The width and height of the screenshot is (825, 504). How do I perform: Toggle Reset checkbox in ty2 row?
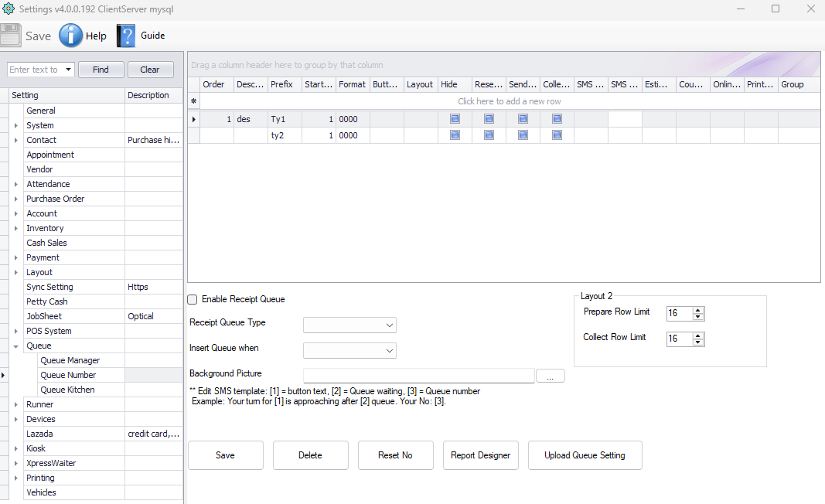(489, 135)
